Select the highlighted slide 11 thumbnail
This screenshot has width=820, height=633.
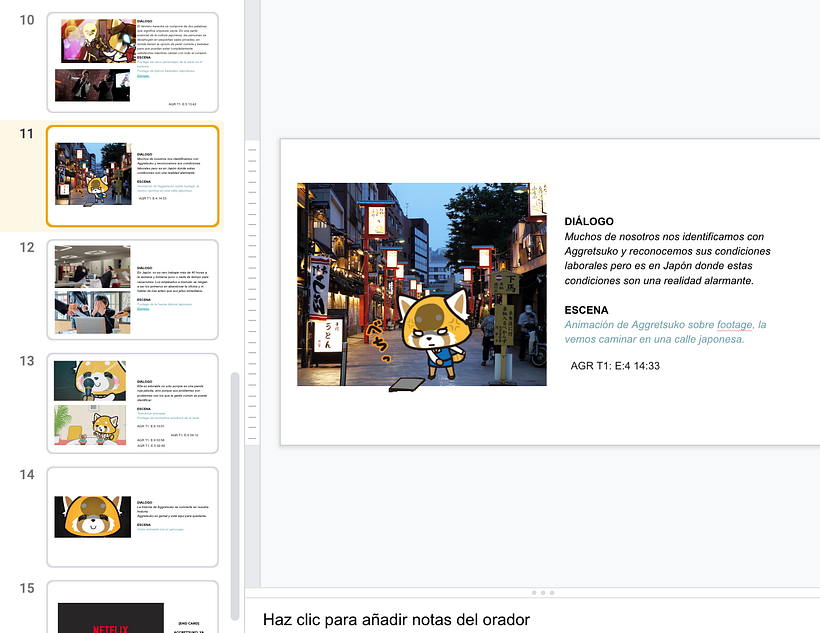point(132,176)
